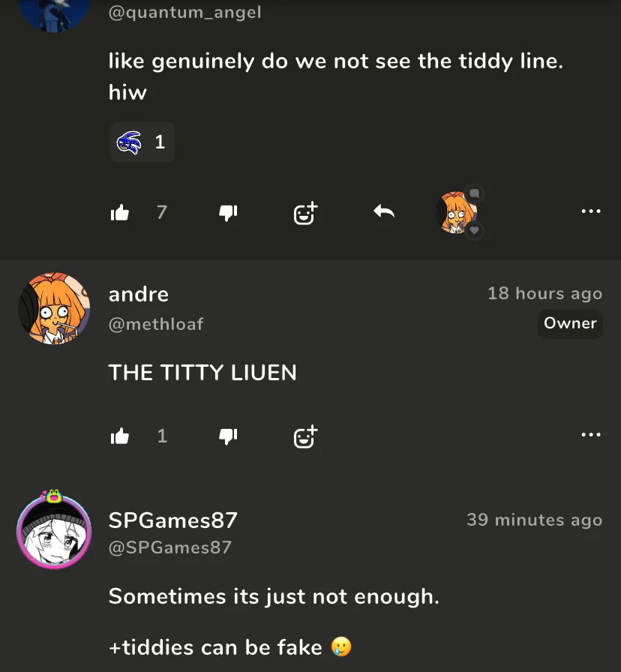Like andre's THE TITTY LIUEN comment
The height and width of the screenshot is (672, 621).
pos(119,436)
